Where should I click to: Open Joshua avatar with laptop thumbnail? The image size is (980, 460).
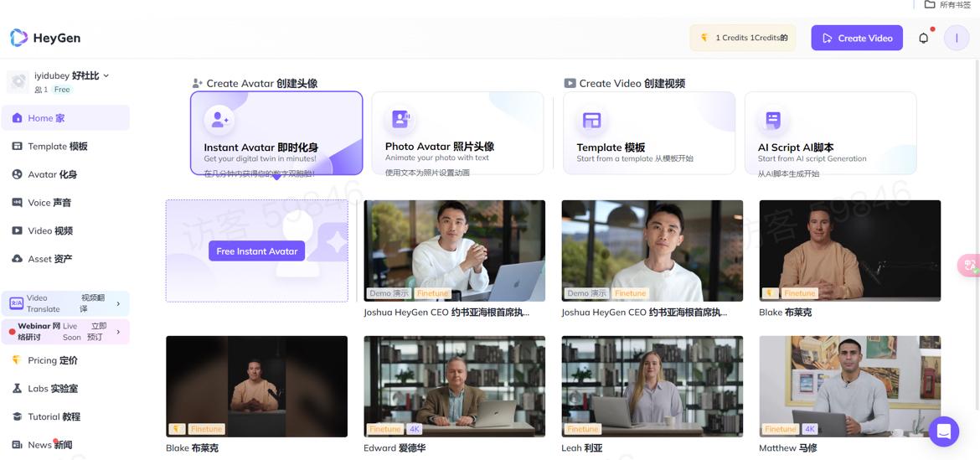[454, 251]
